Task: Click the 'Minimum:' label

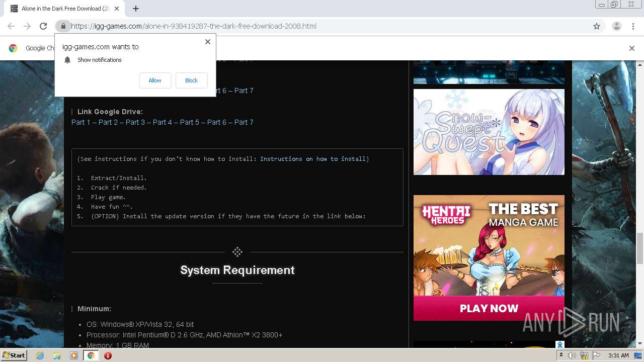Action: [x=94, y=309]
